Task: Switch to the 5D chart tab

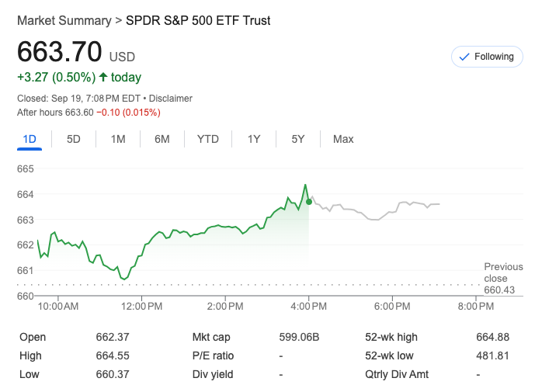Action: (74, 140)
